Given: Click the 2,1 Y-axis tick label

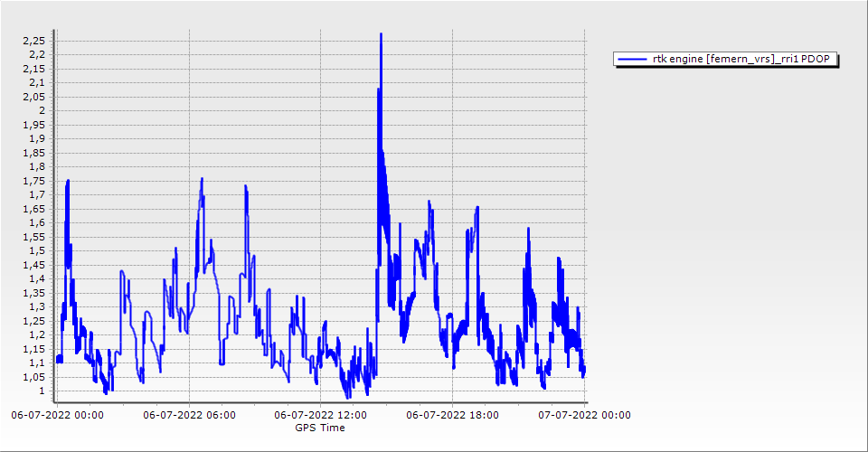Looking at the screenshot, I should [37, 82].
